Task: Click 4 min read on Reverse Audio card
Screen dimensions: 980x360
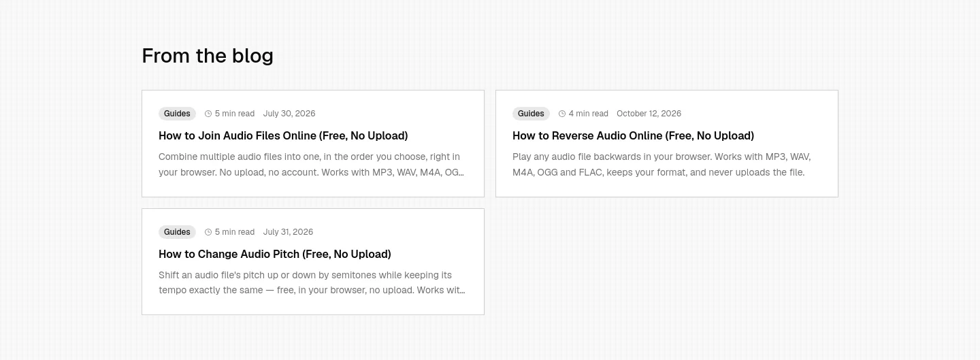Action: (x=589, y=114)
